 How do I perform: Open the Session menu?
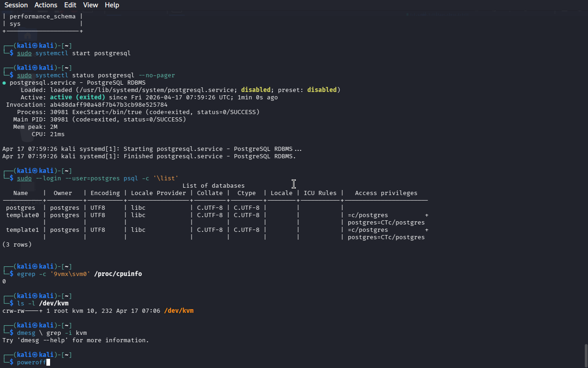click(x=16, y=5)
